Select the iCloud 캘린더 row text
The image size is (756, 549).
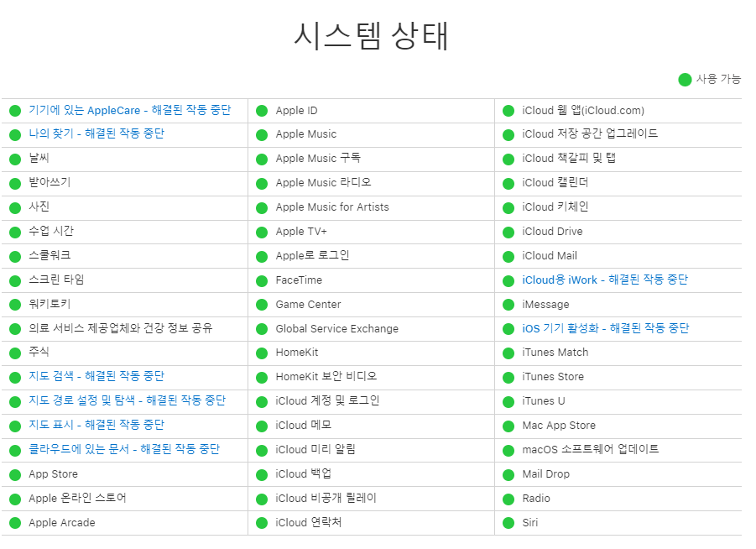click(x=555, y=183)
